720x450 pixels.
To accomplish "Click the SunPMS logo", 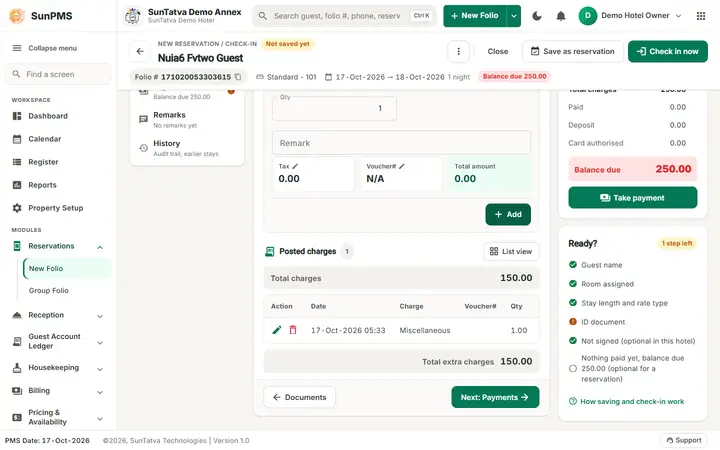I will pyautogui.click(x=17, y=16).
